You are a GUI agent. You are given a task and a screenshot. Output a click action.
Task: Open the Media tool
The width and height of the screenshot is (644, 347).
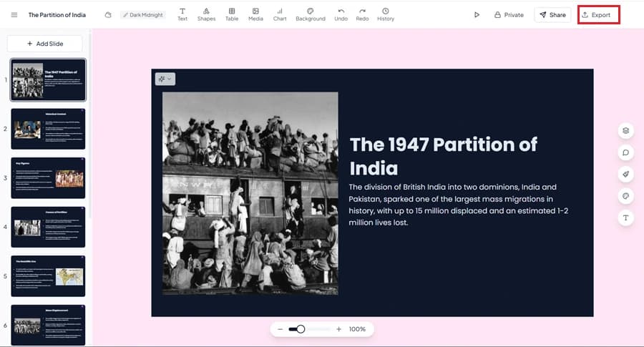(x=255, y=14)
